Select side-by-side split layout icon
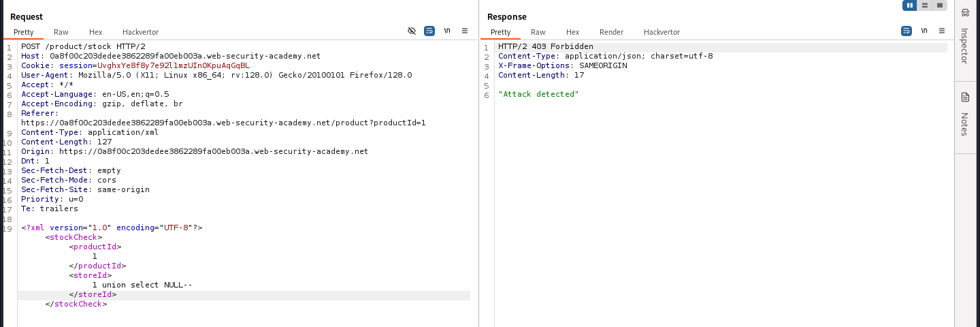This screenshot has height=327, width=980. (910, 5)
